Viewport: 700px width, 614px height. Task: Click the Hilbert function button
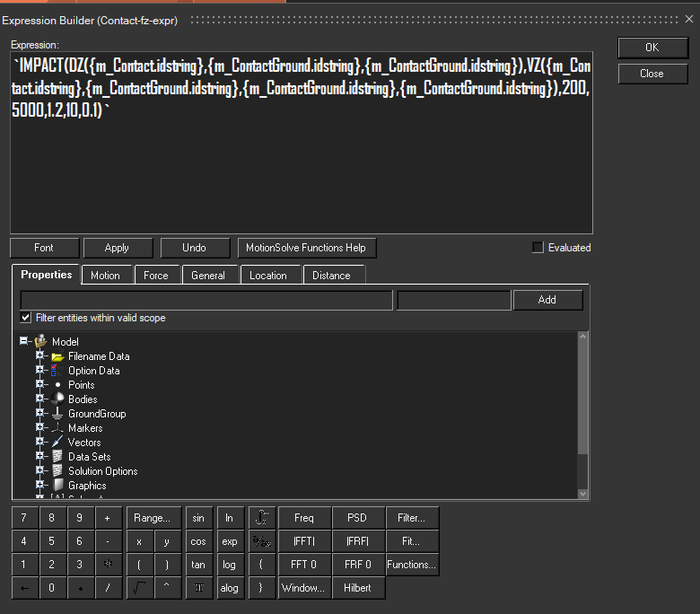[x=358, y=588]
